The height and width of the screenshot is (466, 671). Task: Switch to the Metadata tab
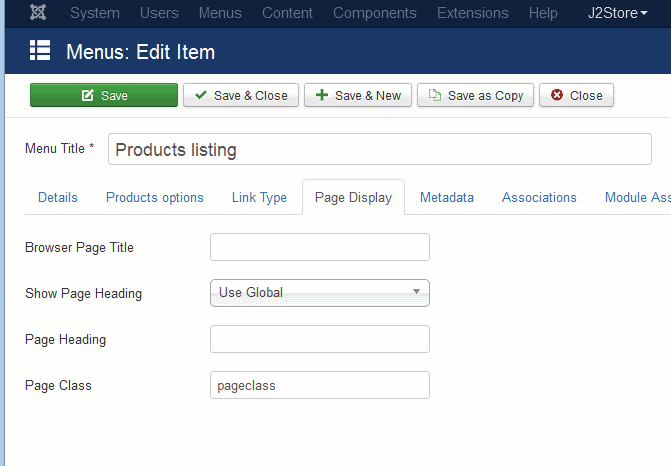tap(447, 197)
